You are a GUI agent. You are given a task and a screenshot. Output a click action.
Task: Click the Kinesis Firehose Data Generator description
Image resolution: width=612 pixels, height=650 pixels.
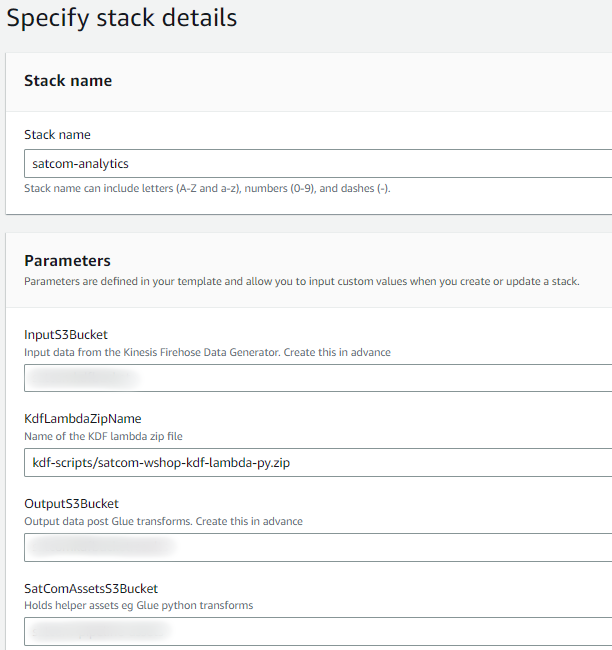point(207,352)
